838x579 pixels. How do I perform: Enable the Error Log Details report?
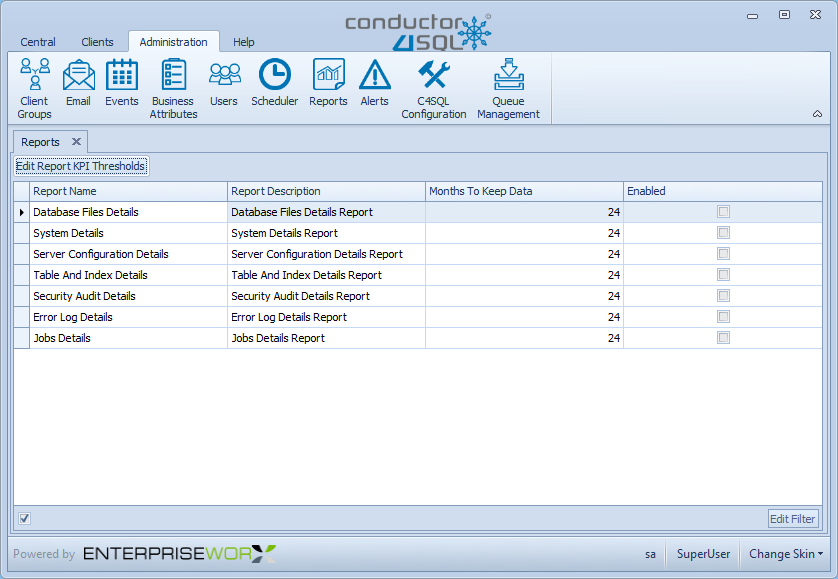point(723,316)
